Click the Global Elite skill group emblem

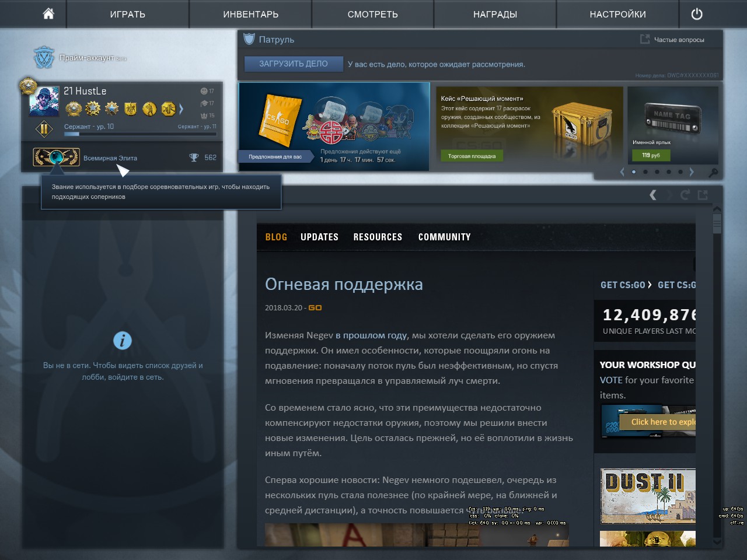click(57, 157)
